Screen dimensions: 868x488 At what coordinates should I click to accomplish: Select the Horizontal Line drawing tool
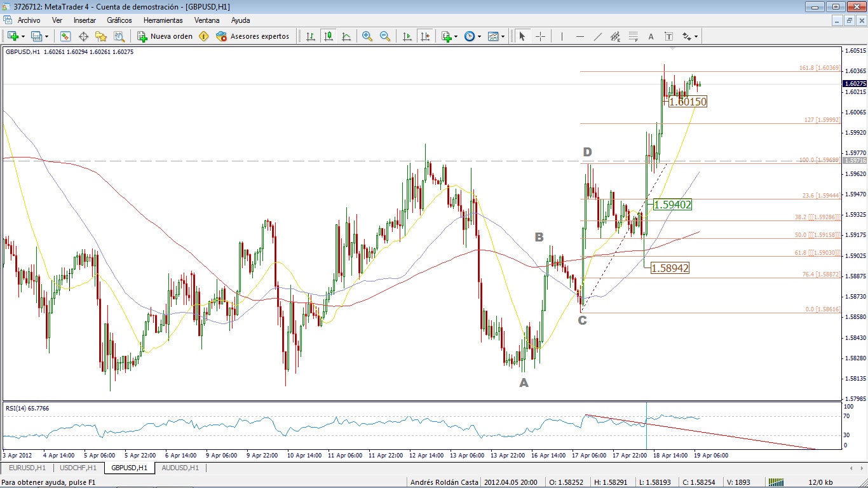tap(580, 36)
